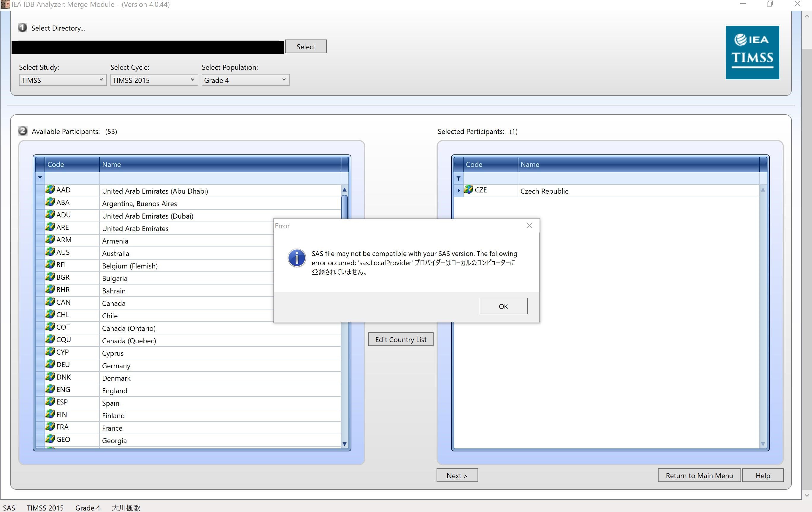Click Grade 4 in the status bar
Viewport: 812px width, 512px height.
(x=87, y=507)
